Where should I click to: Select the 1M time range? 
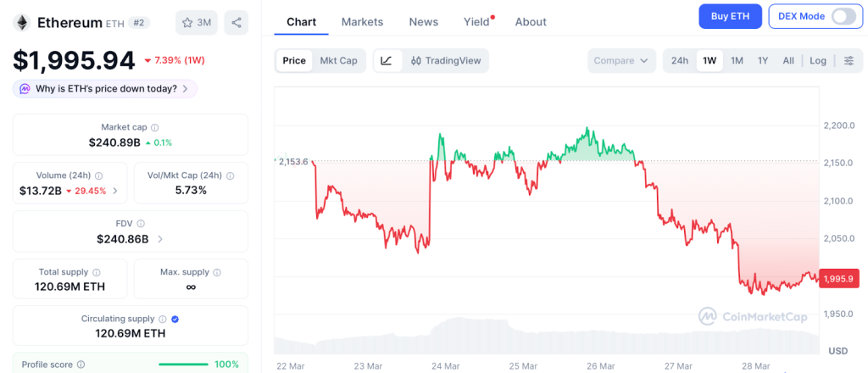click(x=737, y=61)
